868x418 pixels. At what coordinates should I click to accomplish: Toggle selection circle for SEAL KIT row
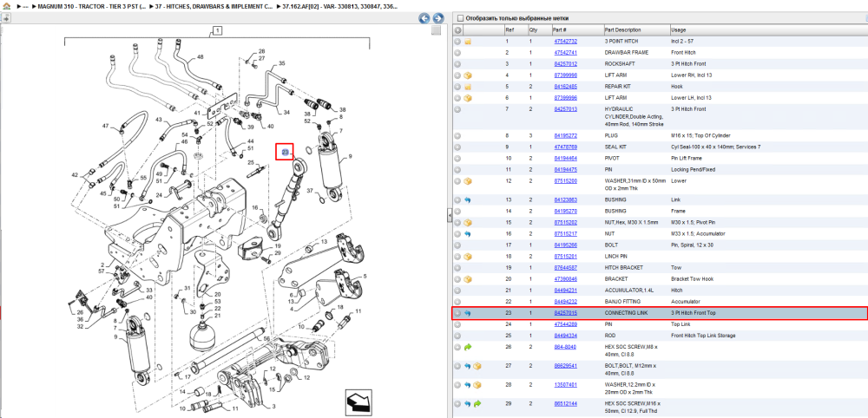[x=457, y=147]
